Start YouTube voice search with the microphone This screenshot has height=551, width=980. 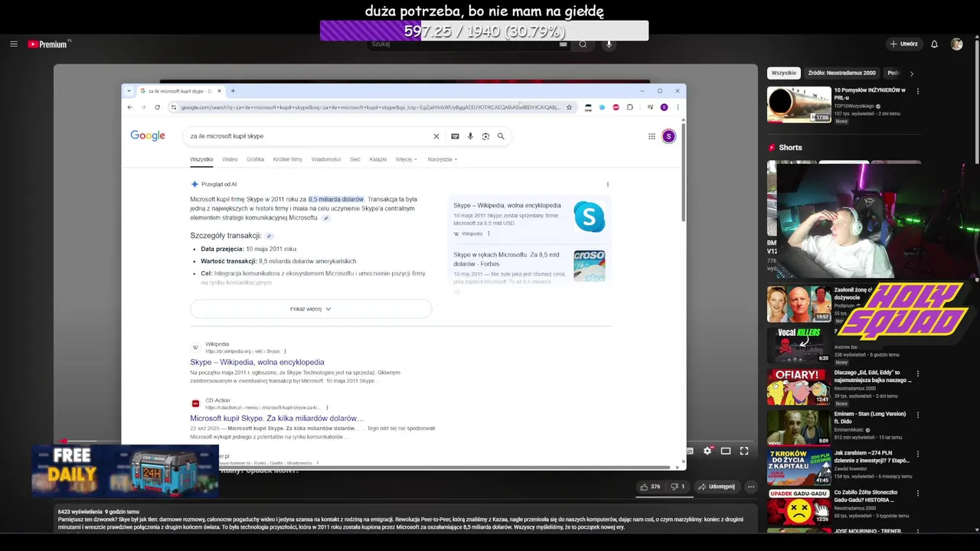click(x=609, y=44)
